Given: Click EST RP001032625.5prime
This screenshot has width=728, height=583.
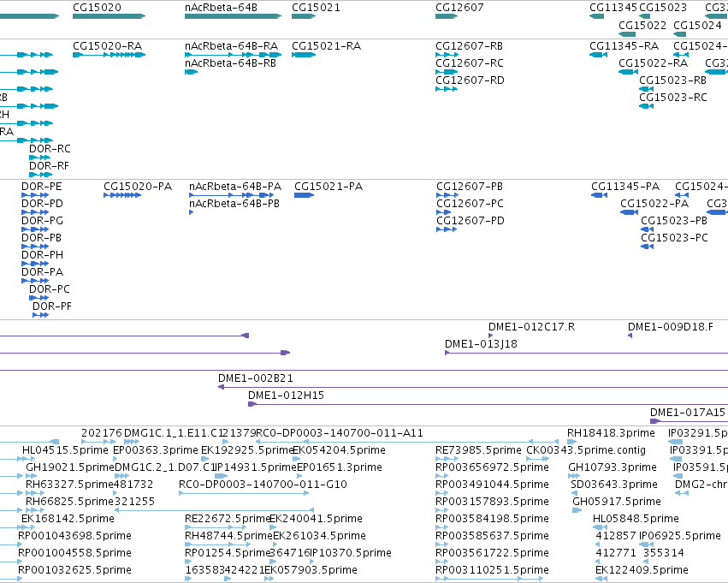Looking at the screenshot, I should point(74,570).
